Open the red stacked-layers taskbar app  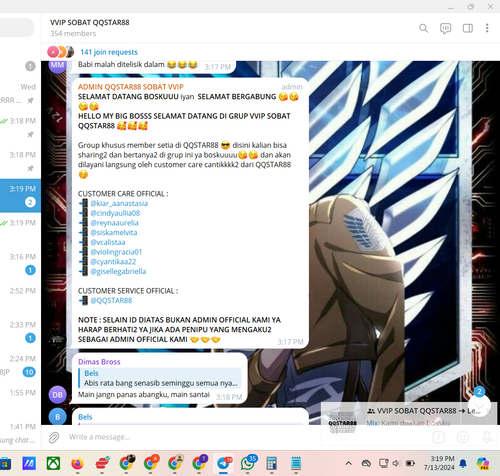[102, 463]
